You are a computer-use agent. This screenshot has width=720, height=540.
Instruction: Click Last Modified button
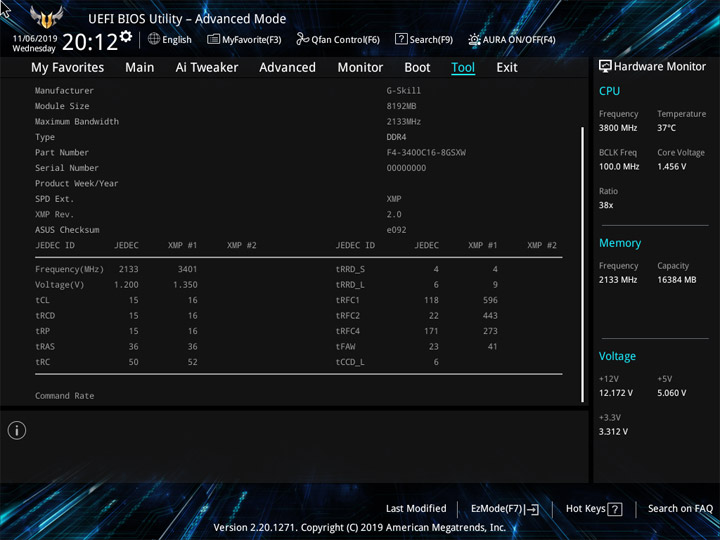[x=416, y=508]
